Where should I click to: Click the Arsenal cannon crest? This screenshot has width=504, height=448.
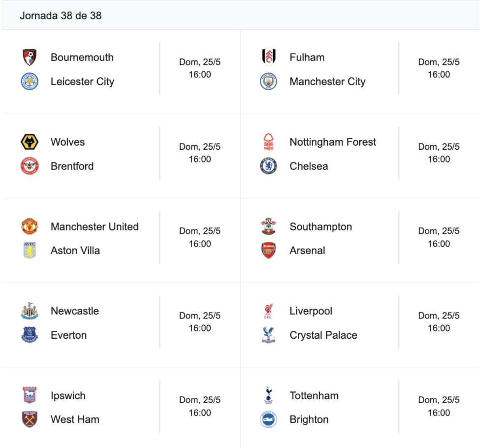click(268, 251)
